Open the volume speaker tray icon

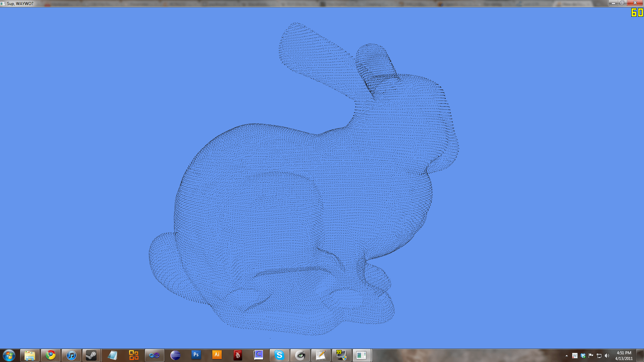(x=607, y=356)
